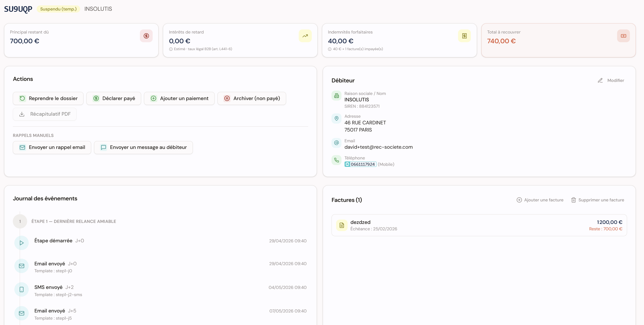Send a reminder via Envoyer un rappel email

[52, 147]
